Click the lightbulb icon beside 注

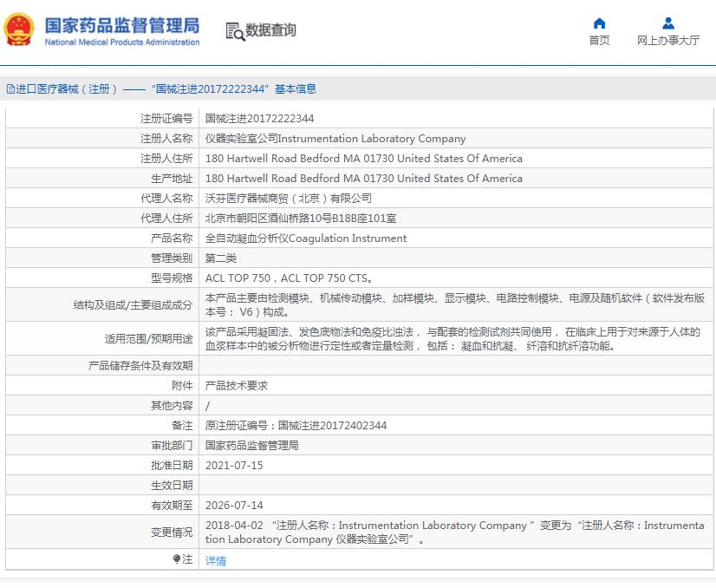[177, 559]
